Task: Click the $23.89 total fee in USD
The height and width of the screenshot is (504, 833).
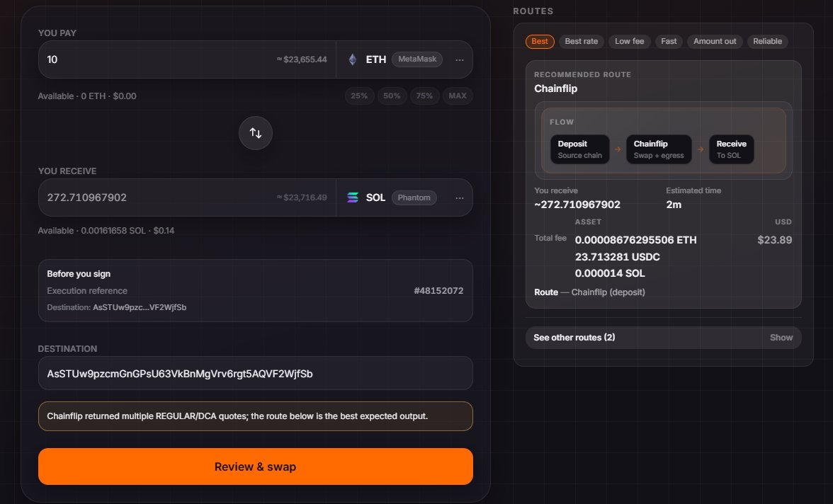Action: coord(775,240)
